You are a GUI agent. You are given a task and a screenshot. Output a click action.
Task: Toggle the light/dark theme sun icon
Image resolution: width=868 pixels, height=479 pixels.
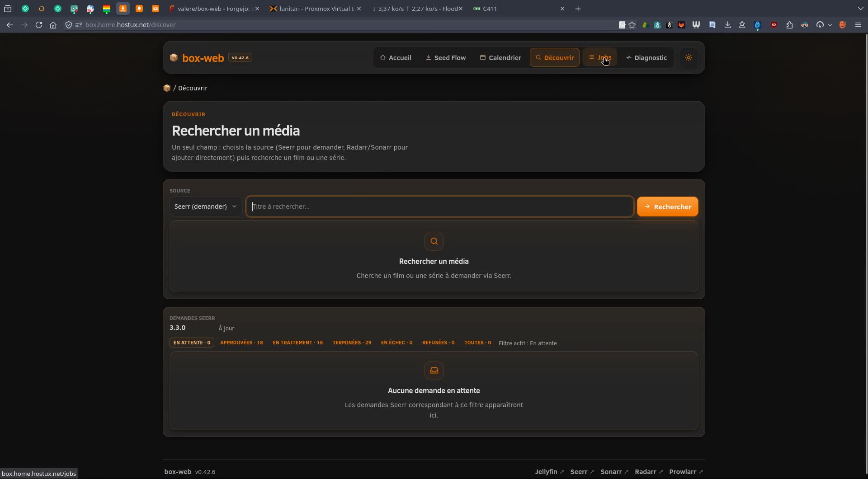pyautogui.click(x=689, y=58)
